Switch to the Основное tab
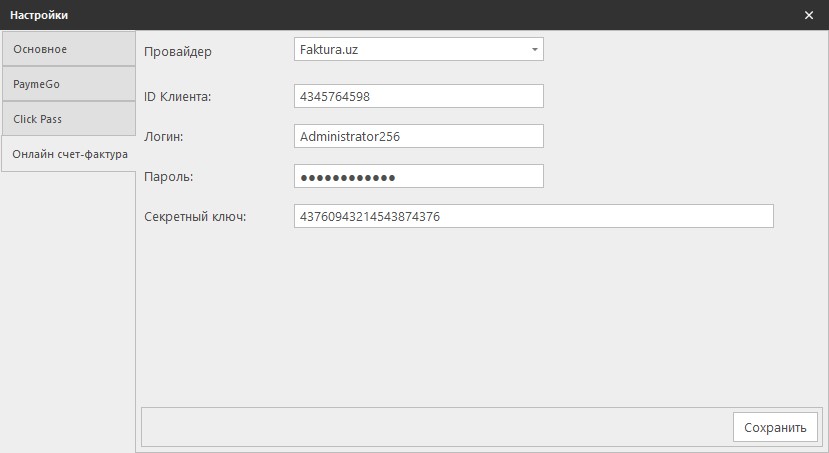The width and height of the screenshot is (829, 453). tap(68, 49)
